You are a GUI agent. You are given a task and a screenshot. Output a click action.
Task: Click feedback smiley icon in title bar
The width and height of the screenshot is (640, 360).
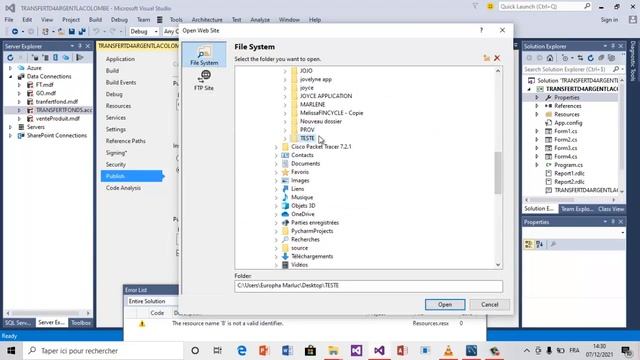pyautogui.click(x=490, y=7)
